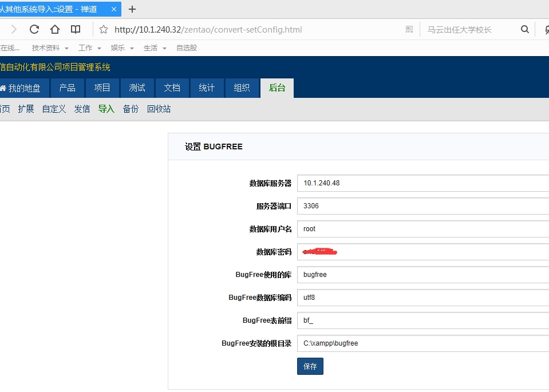This screenshot has width=549, height=392.
Task: Switch to the 组织 tab
Action: coord(242,88)
